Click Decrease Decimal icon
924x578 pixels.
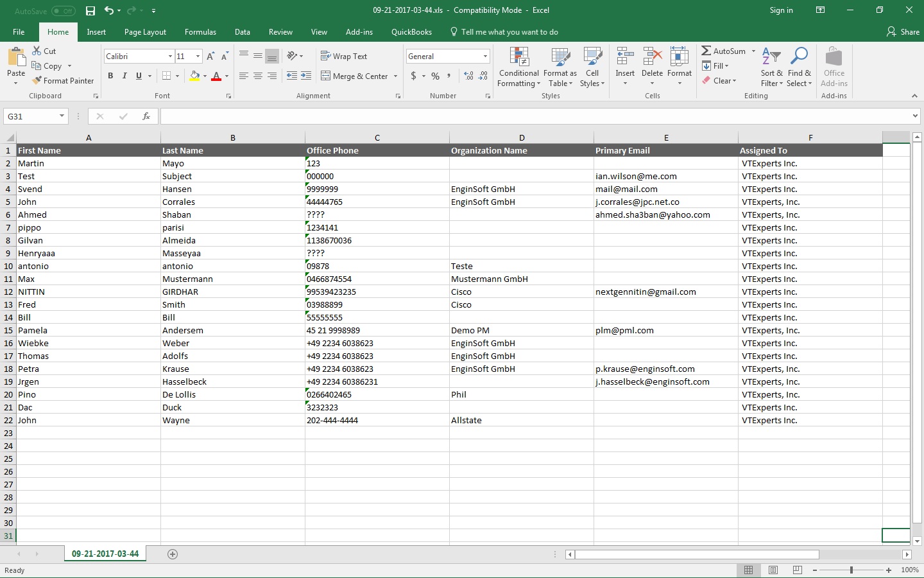click(x=483, y=76)
